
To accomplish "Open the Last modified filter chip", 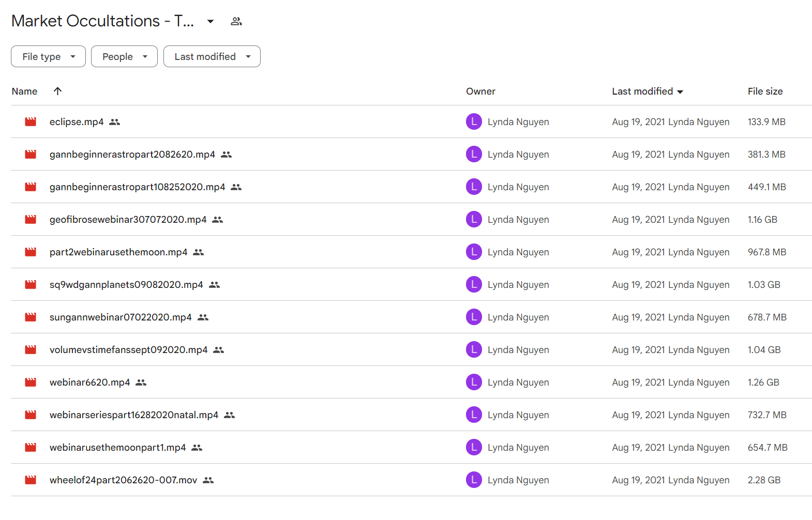I will tap(212, 56).
